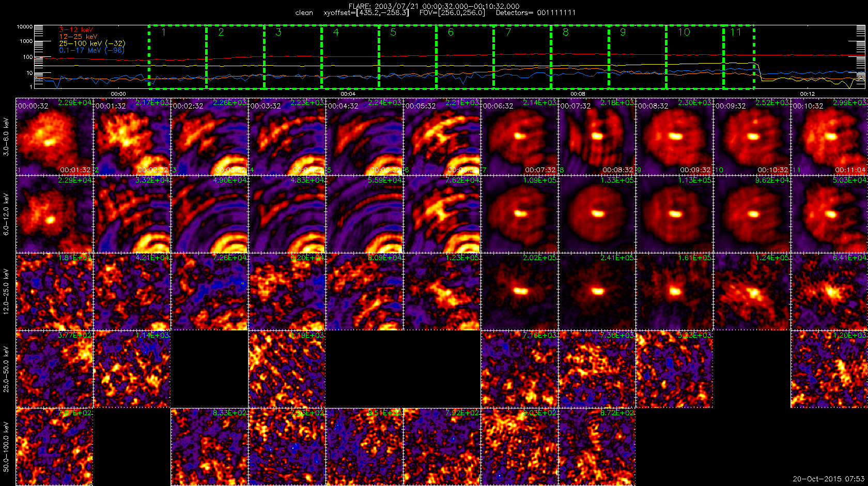868x486 pixels.
Task: Click the yellow '25-100 keV (-32)' legend entry
Action: coord(92,43)
